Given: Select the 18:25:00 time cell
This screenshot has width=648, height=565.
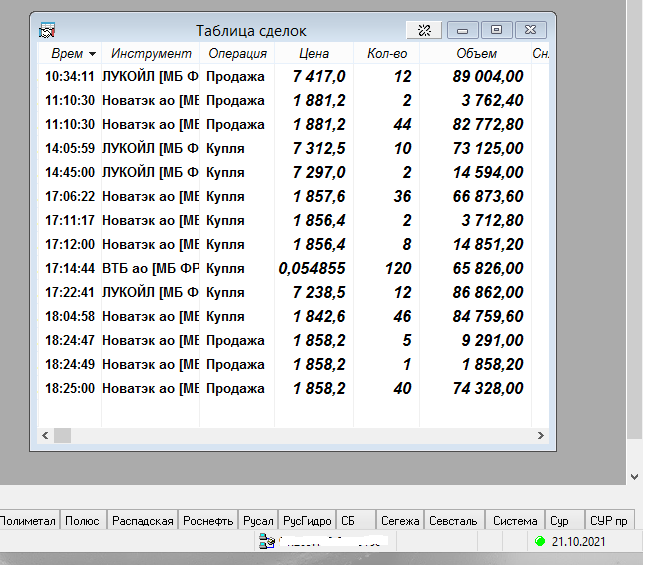Looking at the screenshot, I should point(70,388).
